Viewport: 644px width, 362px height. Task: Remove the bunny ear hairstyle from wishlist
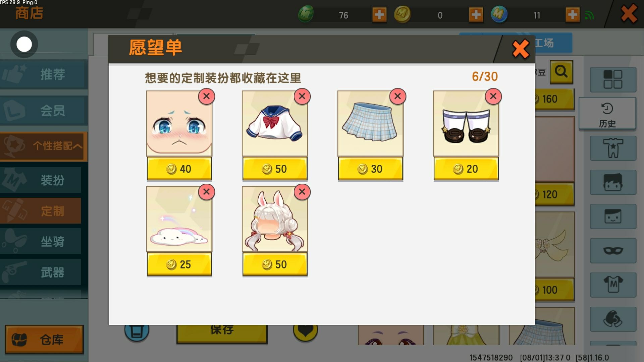tap(302, 192)
